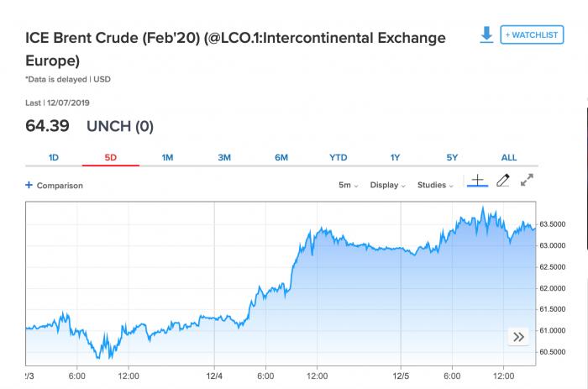Activate the pencil drawing tool

click(x=502, y=181)
